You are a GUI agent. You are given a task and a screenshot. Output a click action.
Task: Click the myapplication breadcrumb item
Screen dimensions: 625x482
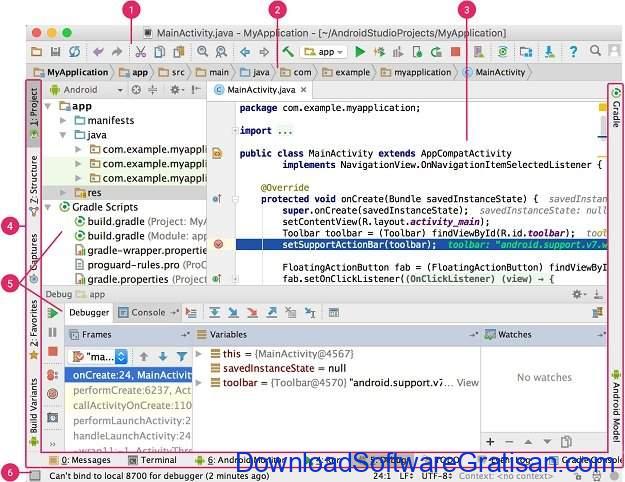point(416,73)
